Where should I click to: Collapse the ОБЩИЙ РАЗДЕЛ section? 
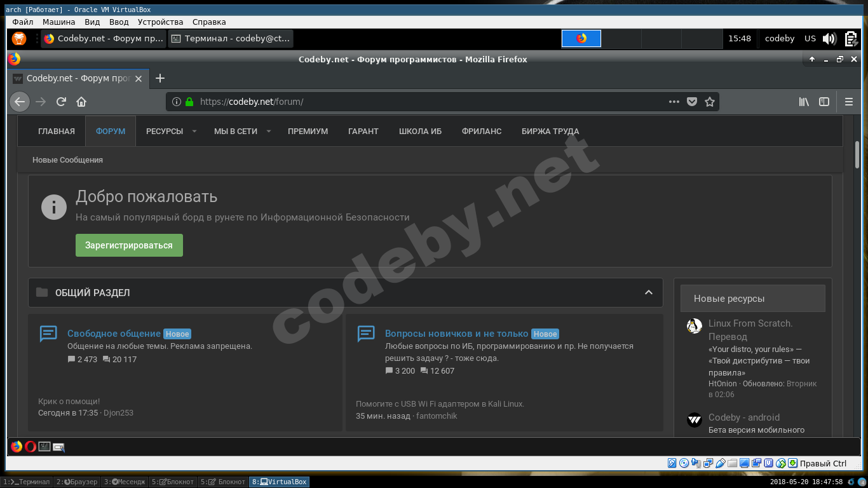649,292
